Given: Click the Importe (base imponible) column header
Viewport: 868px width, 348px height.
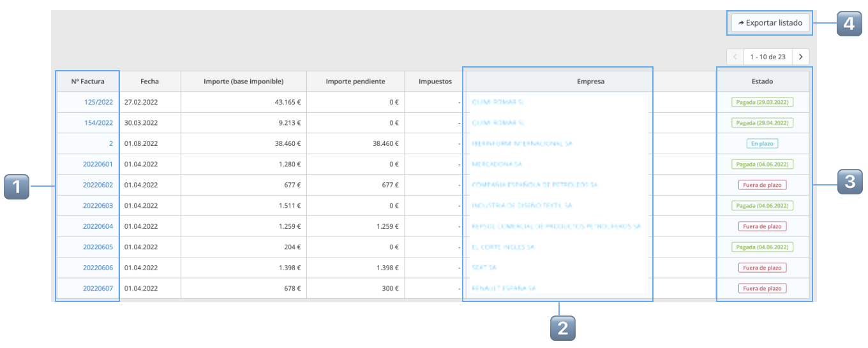Looking at the screenshot, I should click(243, 82).
